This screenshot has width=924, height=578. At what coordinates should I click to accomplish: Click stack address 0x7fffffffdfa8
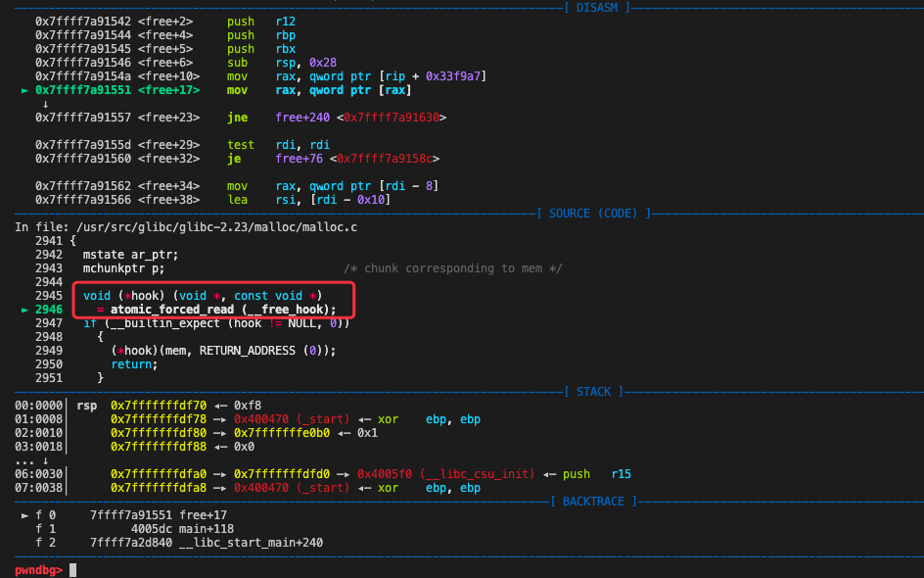tap(159, 488)
